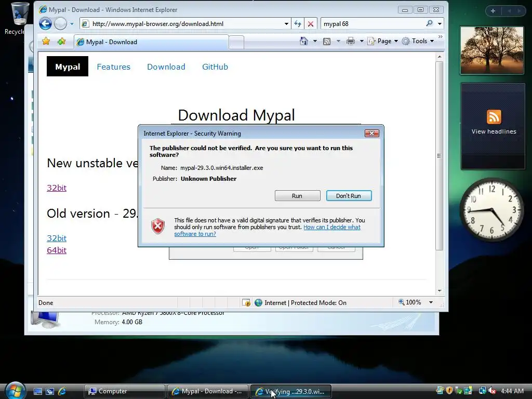The height and width of the screenshot is (399, 532).
Task: Switch to 'Mypal - Download' taskbar button
Action: click(x=207, y=391)
